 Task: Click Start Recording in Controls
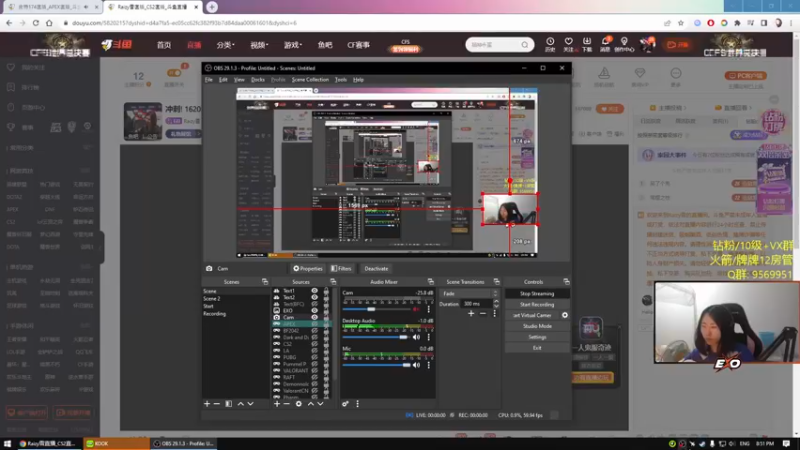coord(537,305)
